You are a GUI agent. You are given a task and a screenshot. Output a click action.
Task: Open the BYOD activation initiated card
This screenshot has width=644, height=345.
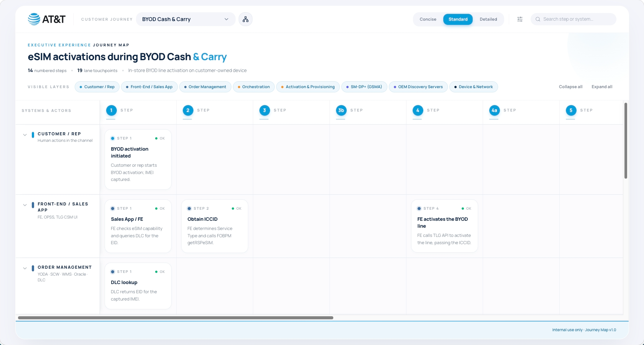pyautogui.click(x=138, y=159)
